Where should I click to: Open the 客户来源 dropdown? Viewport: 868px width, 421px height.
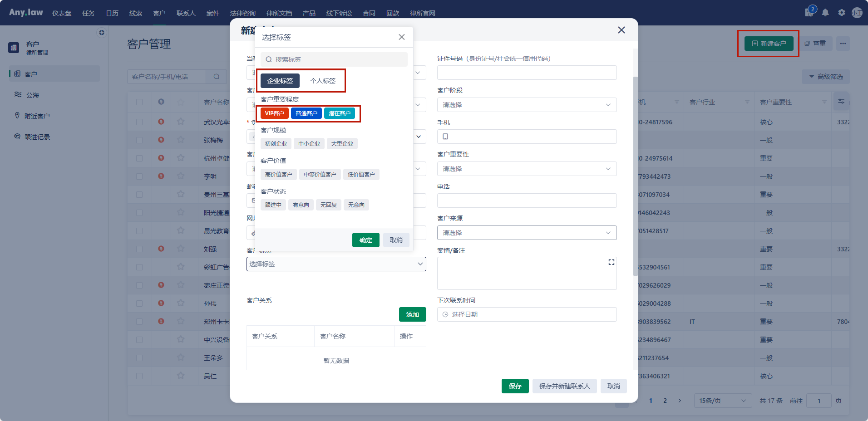click(x=527, y=233)
